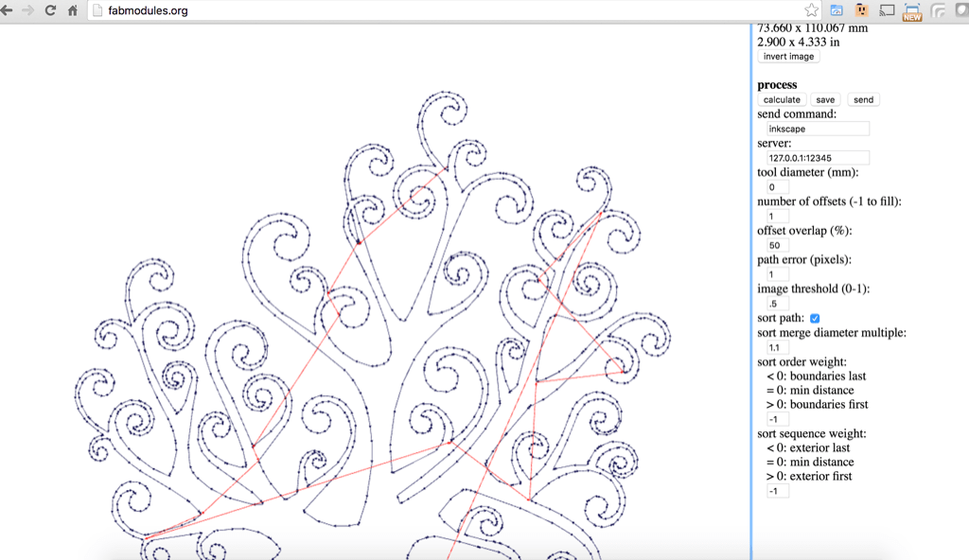Click the number of offsets input
The width and height of the screenshot is (969, 560).
tap(778, 216)
